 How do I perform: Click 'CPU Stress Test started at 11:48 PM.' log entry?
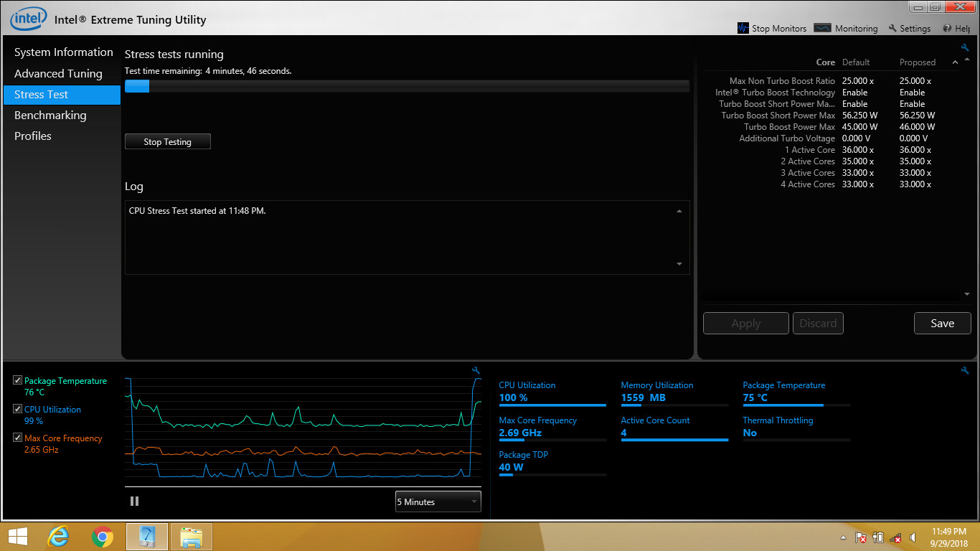pos(197,211)
